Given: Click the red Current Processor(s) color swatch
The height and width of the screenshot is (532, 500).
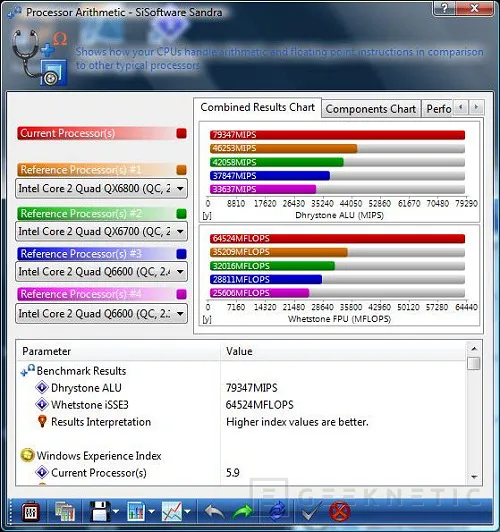Looking at the screenshot, I should pyautogui.click(x=181, y=133).
